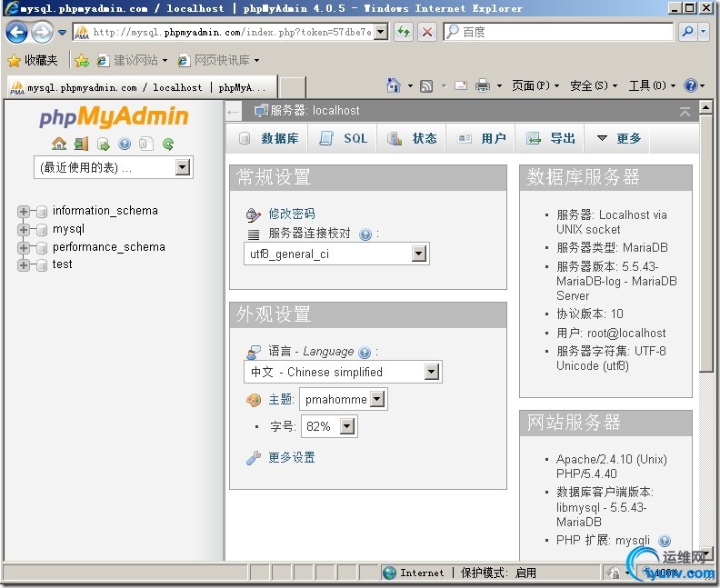
Task: Open the 页面(P) menu
Action: point(535,85)
